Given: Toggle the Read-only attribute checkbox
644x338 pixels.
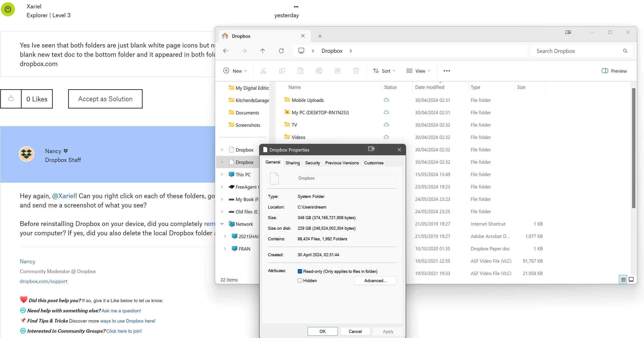Looking at the screenshot, I should coord(300,271).
